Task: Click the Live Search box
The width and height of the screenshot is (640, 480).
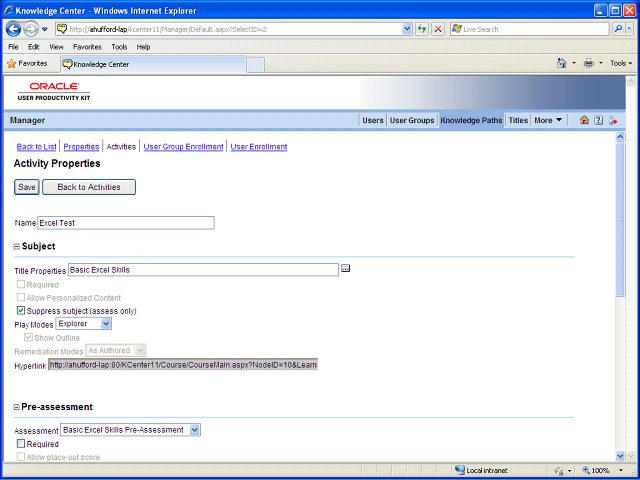Action: (529, 29)
